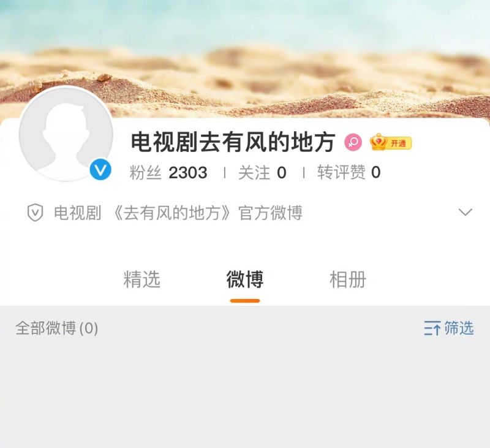Open the default gray profile avatar
490x448 pixels.
(x=66, y=134)
